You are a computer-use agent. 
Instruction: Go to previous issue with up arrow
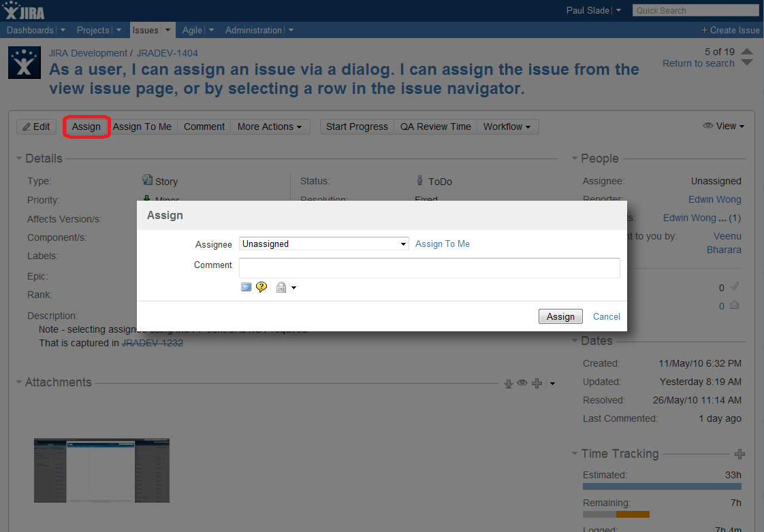tap(747, 51)
